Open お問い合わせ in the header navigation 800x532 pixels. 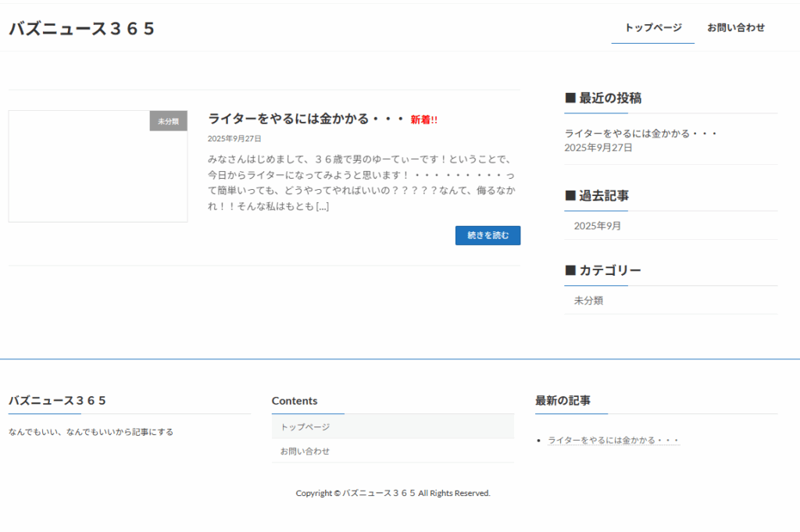point(736,28)
